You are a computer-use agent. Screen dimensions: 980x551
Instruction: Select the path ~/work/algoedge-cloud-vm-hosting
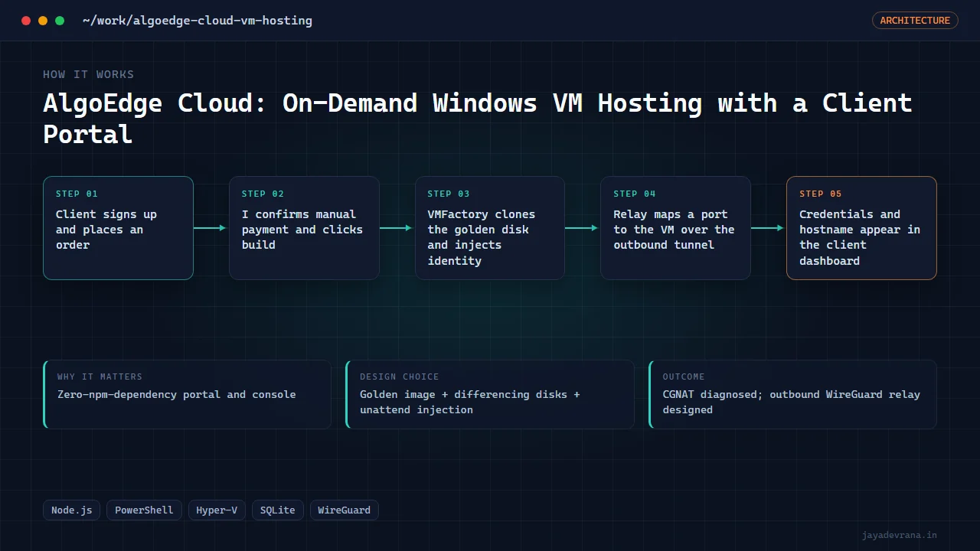(x=198, y=21)
